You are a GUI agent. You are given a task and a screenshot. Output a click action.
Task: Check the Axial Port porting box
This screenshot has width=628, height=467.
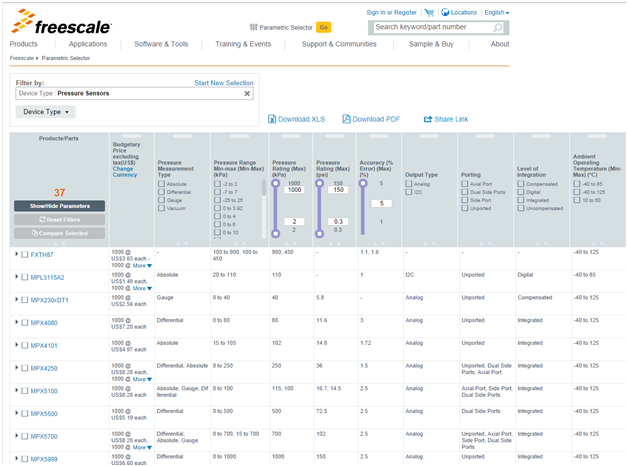coord(465,184)
